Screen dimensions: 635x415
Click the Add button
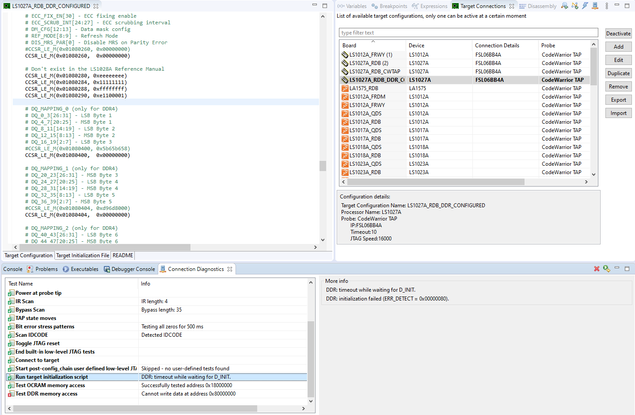tap(618, 47)
